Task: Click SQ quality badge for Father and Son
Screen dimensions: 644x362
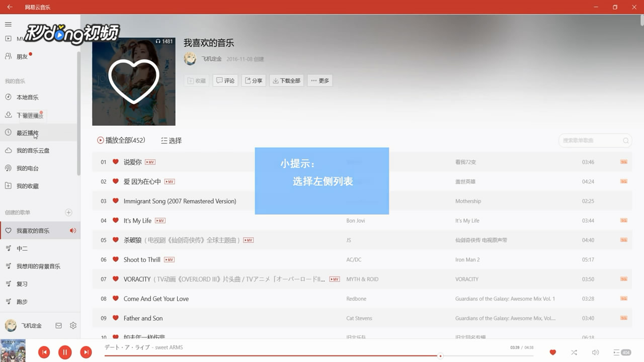Action: click(x=624, y=318)
